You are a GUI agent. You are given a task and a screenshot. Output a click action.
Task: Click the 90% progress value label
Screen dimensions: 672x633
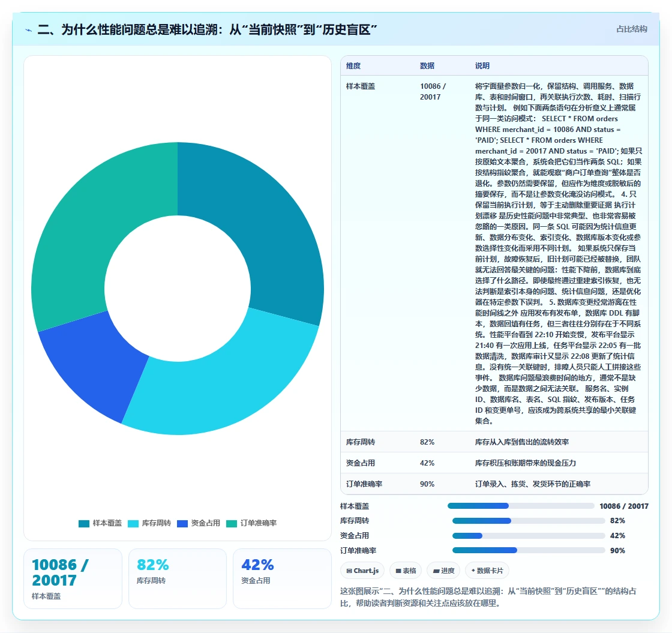(617, 551)
